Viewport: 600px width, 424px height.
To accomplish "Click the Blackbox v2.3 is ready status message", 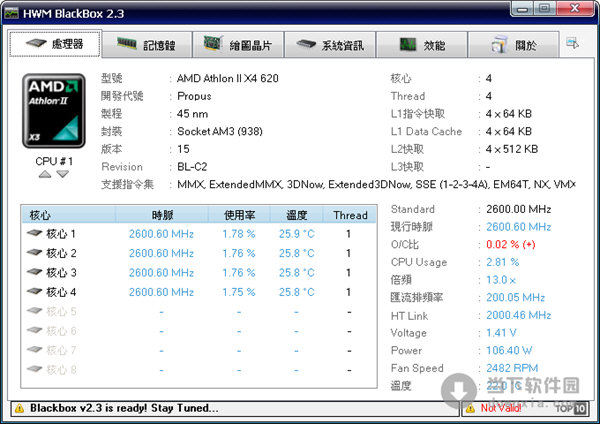I will pos(124,408).
